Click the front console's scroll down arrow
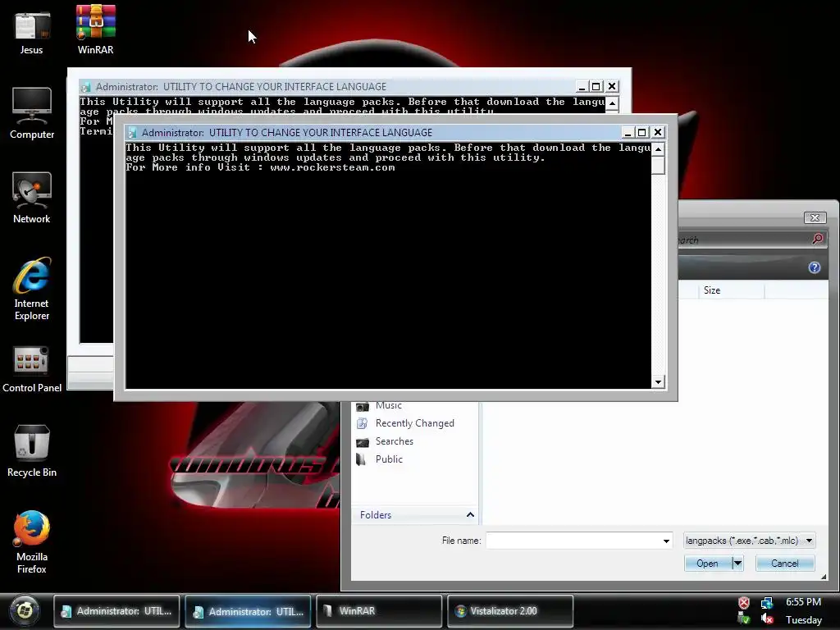Screen dimensions: 840x630 coord(658,382)
